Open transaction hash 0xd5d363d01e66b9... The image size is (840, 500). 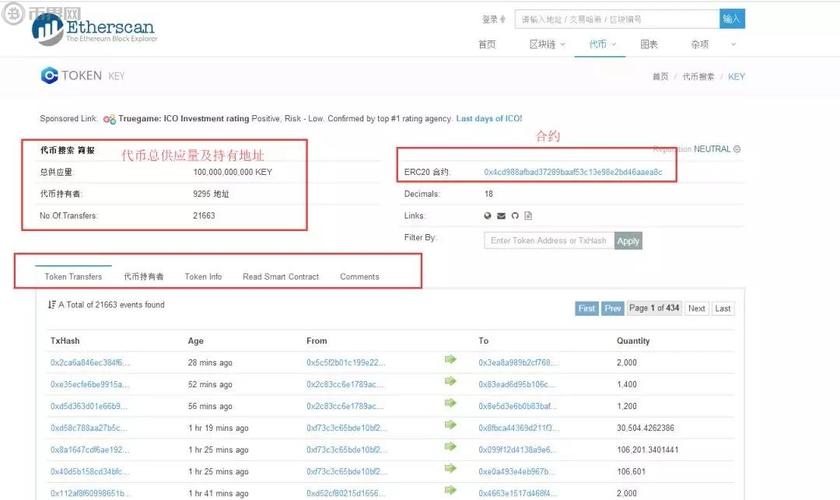point(89,406)
